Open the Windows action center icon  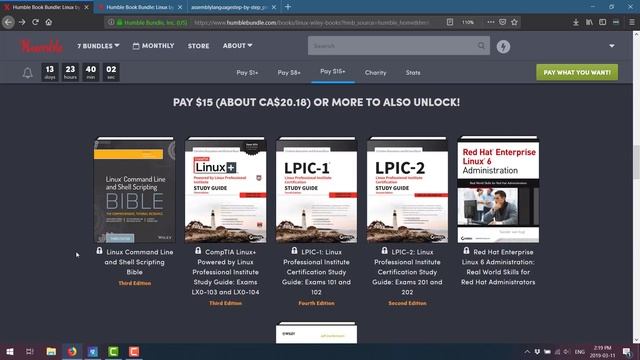click(627, 351)
